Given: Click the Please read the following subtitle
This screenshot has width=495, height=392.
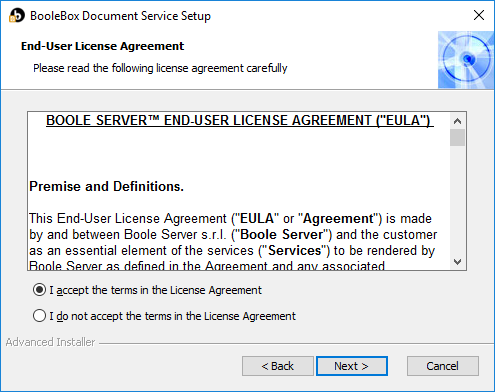Looking at the screenshot, I should point(160,68).
